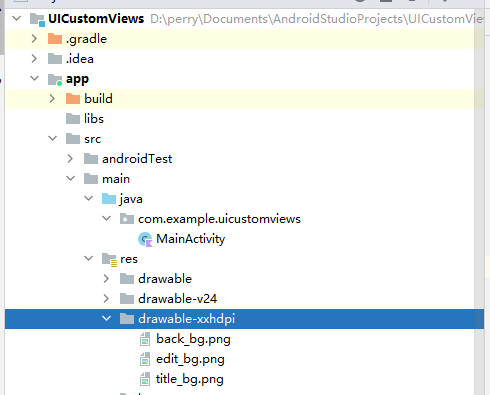Select the androidTest folder label
The height and width of the screenshot is (395, 490).
pyautogui.click(x=137, y=159)
